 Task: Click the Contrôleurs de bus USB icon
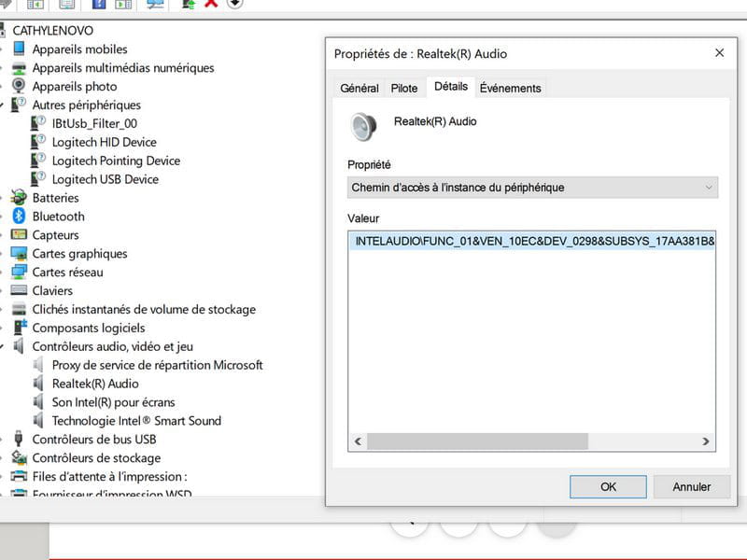(x=19, y=439)
